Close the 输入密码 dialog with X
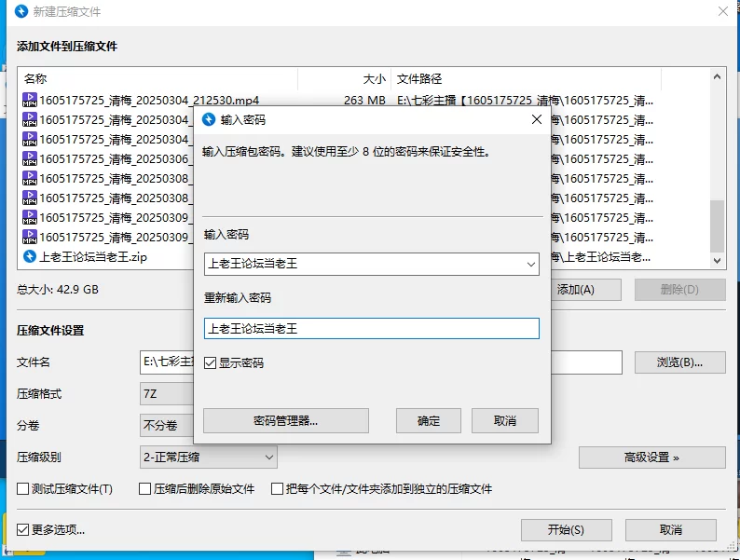Image resolution: width=740 pixels, height=560 pixels. point(537,120)
